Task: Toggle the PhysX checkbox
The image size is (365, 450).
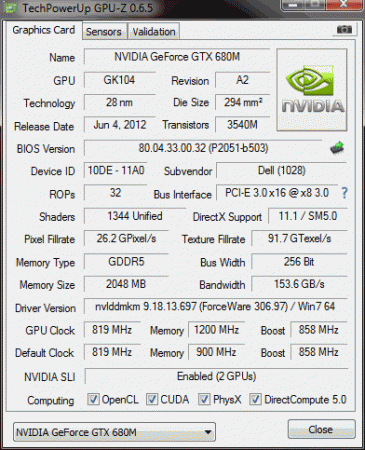Action: (x=204, y=399)
